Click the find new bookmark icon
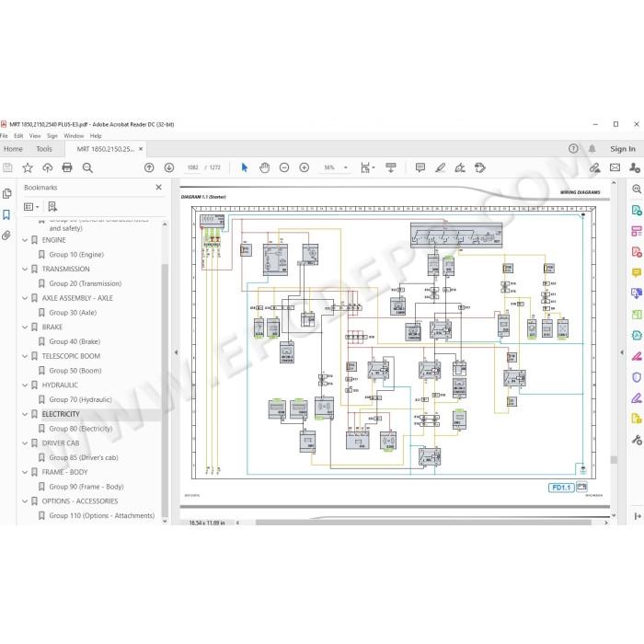644x644 pixels. pyautogui.click(x=52, y=207)
